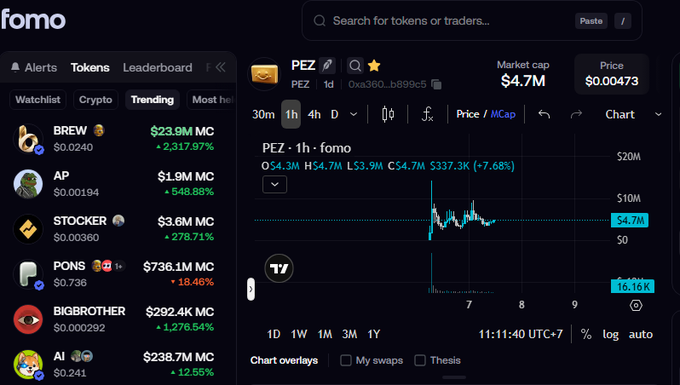
Task: Set chart range to 1M
Action: (x=325, y=334)
